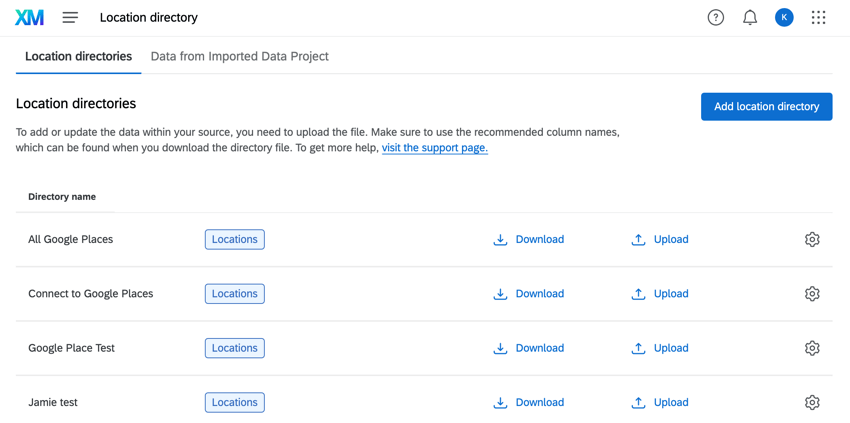Select the Connect to Google Places name
The image size is (850, 423).
coord(91,293)
